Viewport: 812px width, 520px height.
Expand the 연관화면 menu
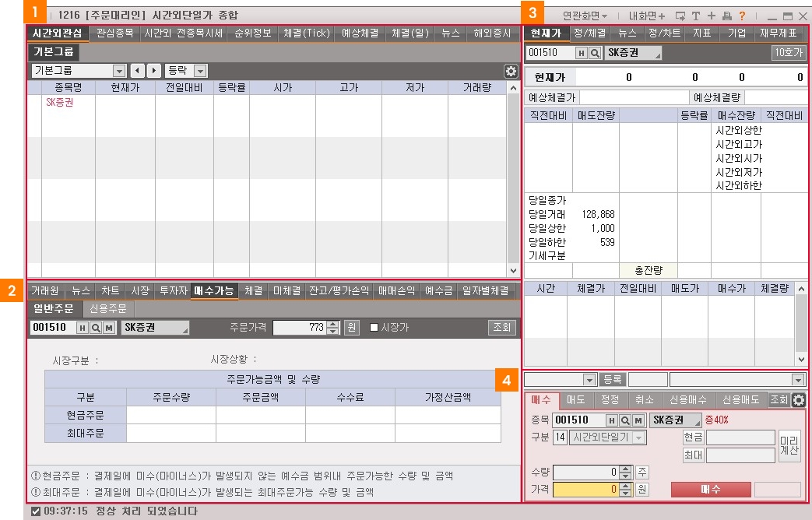pos(585,16)
